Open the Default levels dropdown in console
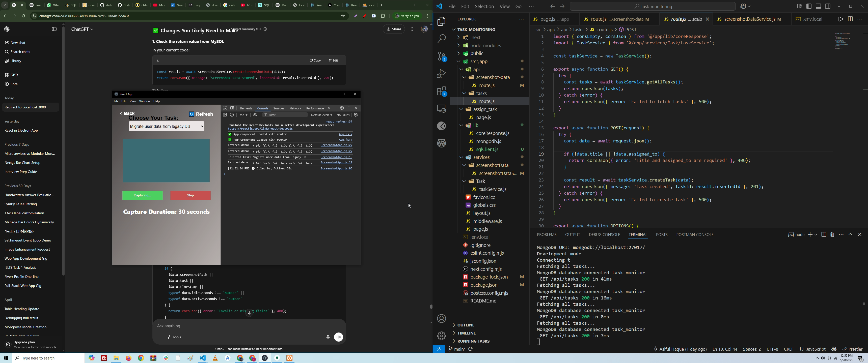This screenshot has width=868, height=363. (321, 115)
